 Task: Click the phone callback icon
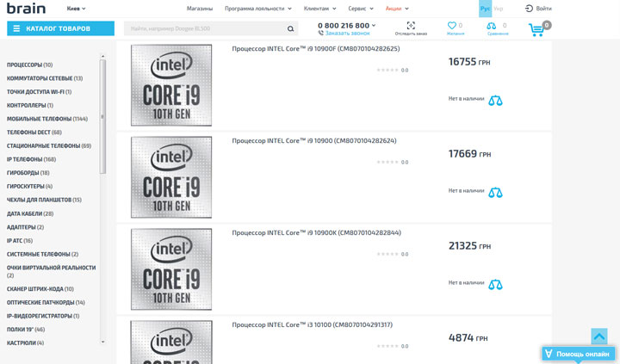pyautogui.click(x=320, y=34)
